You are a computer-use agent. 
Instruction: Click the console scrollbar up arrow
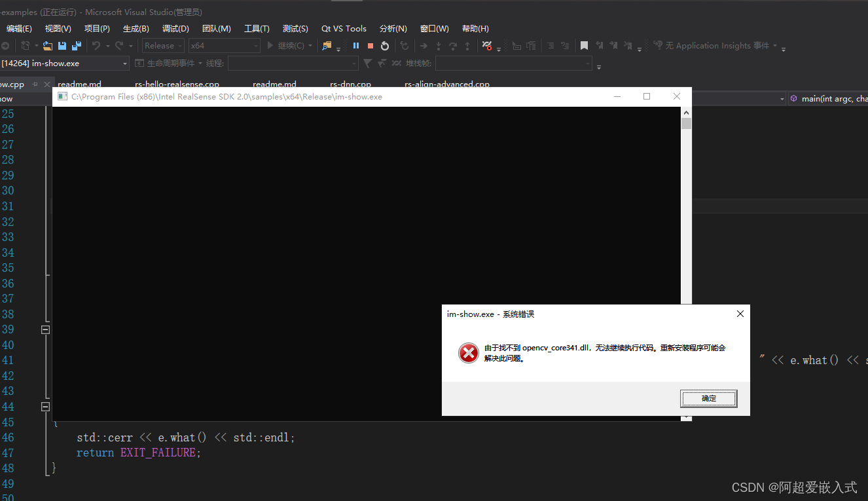pyautogui.click(x=686, y=112)
